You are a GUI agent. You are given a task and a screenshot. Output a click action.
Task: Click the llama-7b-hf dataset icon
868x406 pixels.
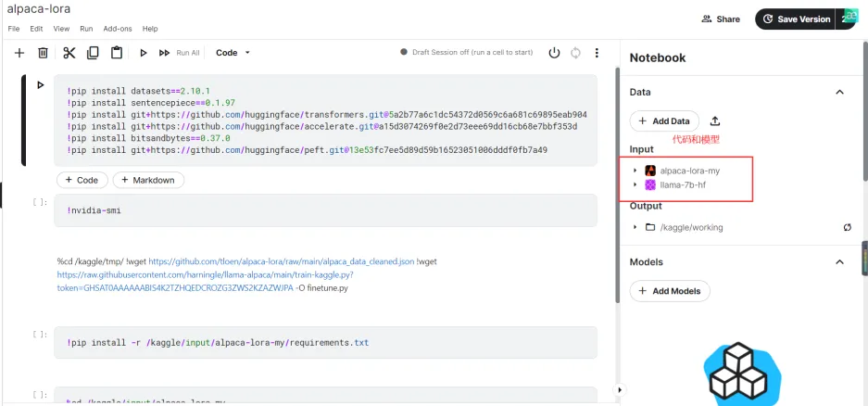coord(650,185)
